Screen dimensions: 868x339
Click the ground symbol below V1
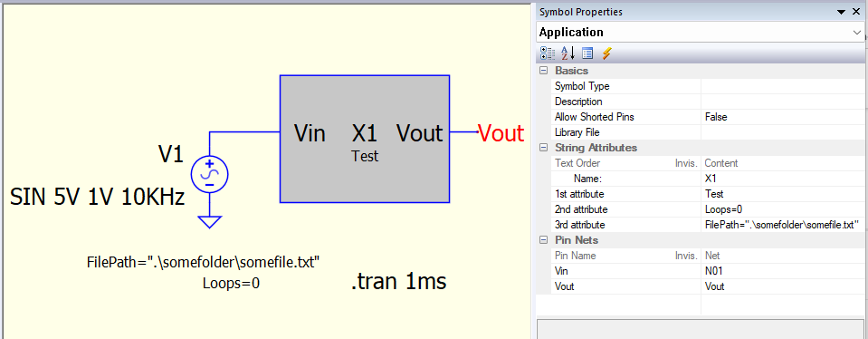[x=209, y=221]
